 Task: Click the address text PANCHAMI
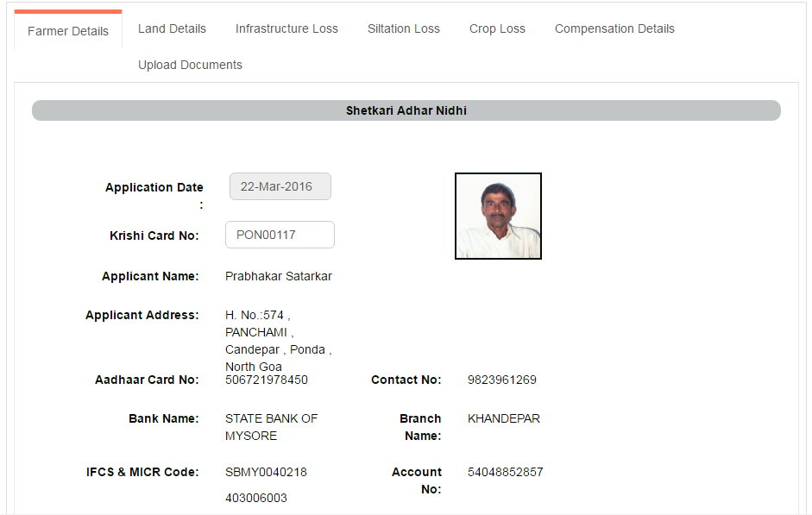tap(259, 332)
